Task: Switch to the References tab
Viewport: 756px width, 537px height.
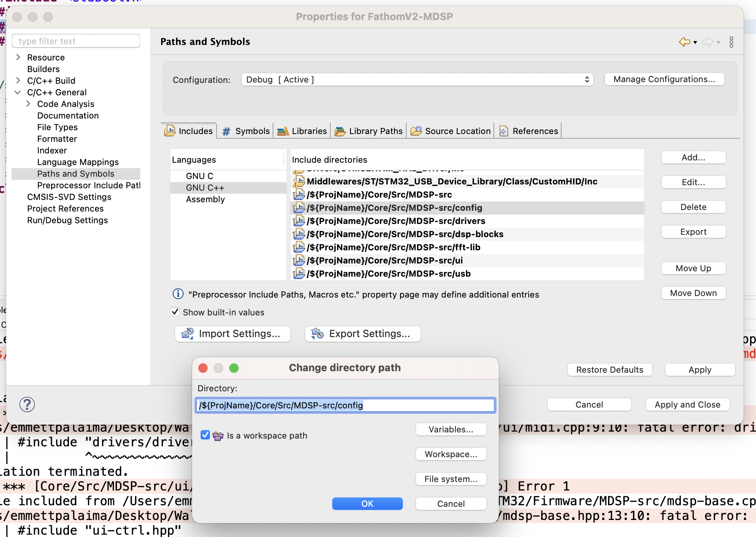Action: tap(534, 131)
